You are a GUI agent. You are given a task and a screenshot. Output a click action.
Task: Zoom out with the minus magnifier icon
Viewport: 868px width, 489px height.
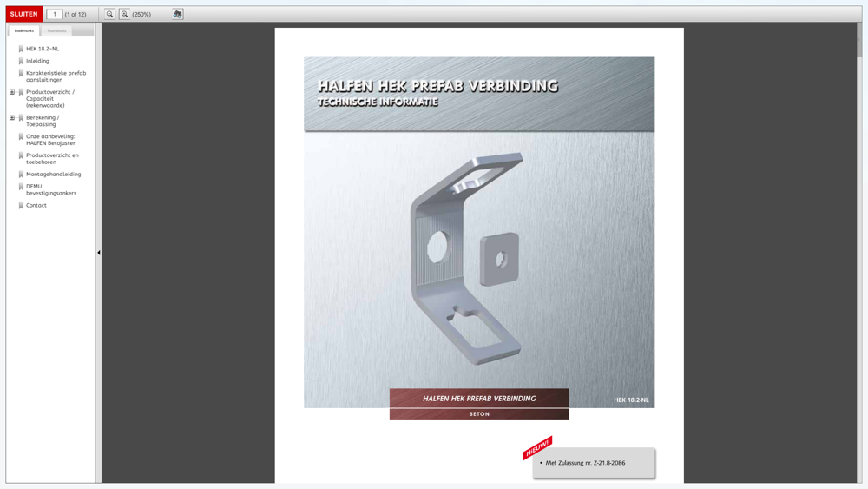[x=109, y=14]
